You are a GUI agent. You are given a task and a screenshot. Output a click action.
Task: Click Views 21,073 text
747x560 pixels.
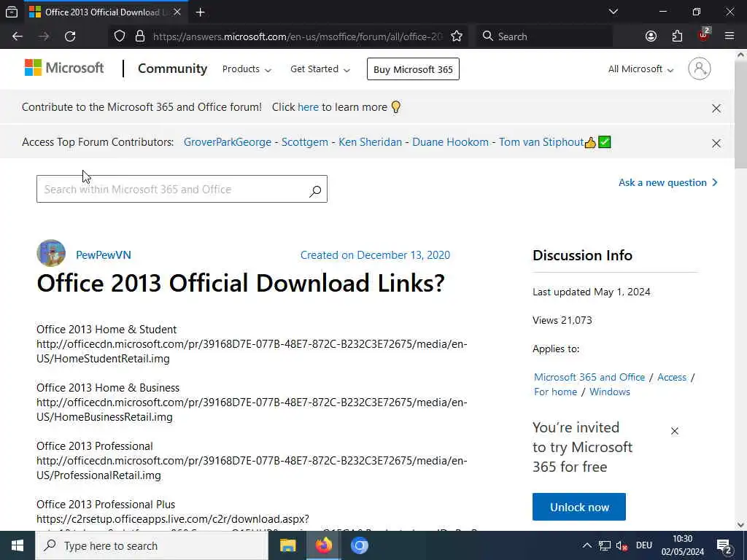click(562, 321)
